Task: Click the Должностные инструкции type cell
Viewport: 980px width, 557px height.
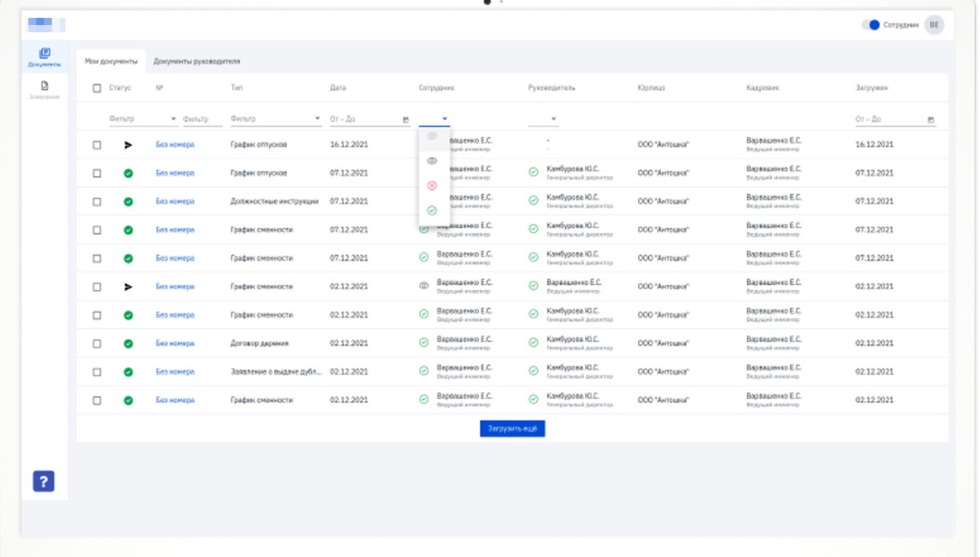Action: tap(274, 202)
